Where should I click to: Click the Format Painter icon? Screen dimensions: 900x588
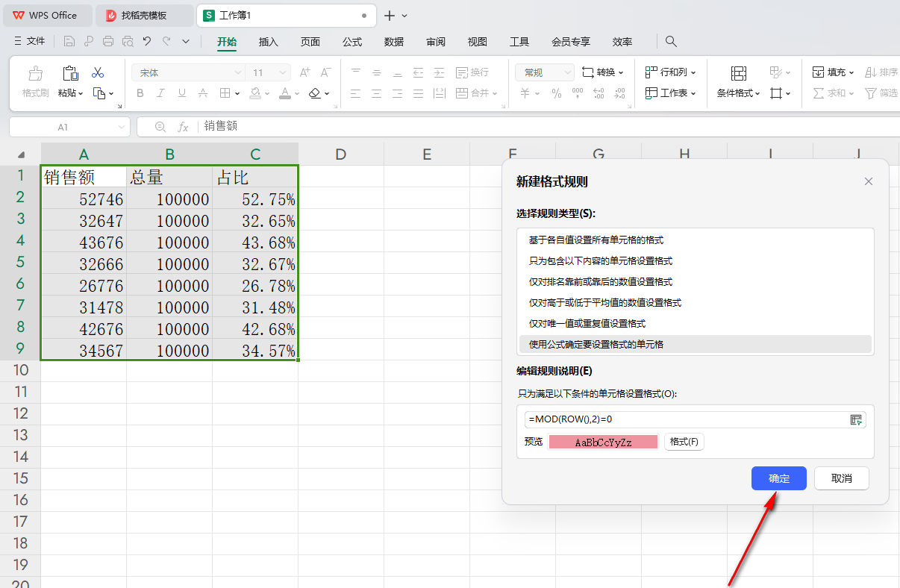pos(35,73)
